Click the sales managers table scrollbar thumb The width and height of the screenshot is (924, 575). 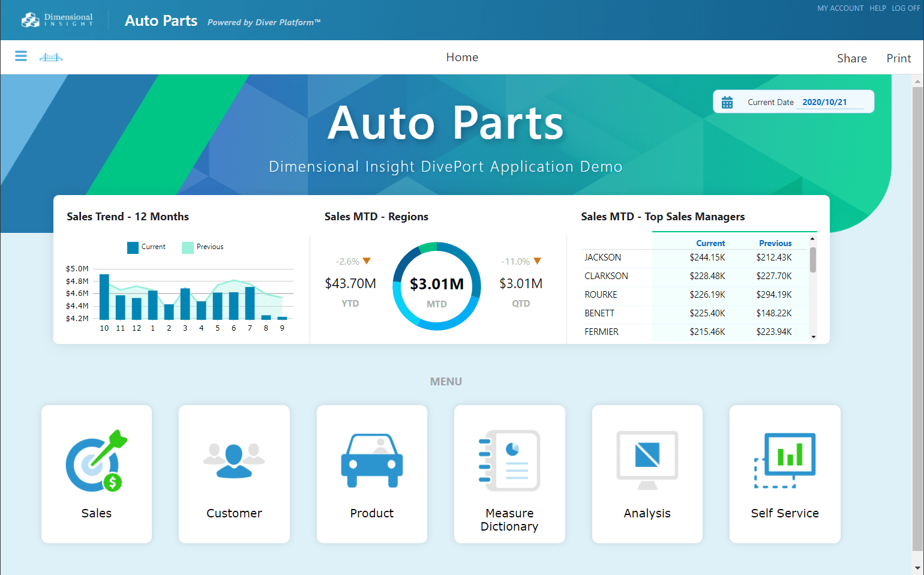click(813, 260)
